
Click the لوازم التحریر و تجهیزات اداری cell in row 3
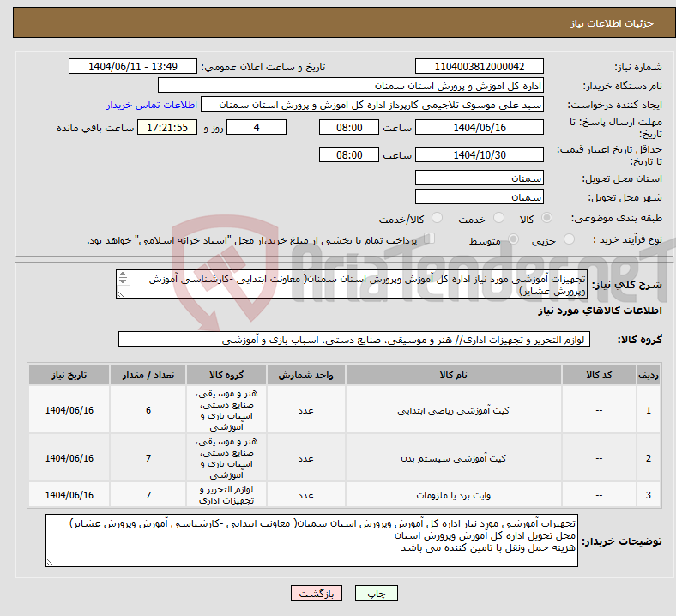[x=226, y=495]
